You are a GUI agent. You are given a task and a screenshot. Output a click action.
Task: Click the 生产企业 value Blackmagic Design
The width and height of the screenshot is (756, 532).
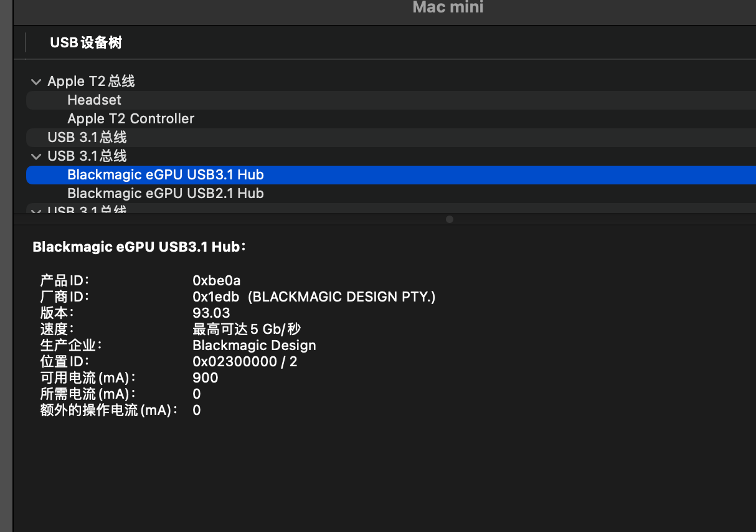click(254, 345)
